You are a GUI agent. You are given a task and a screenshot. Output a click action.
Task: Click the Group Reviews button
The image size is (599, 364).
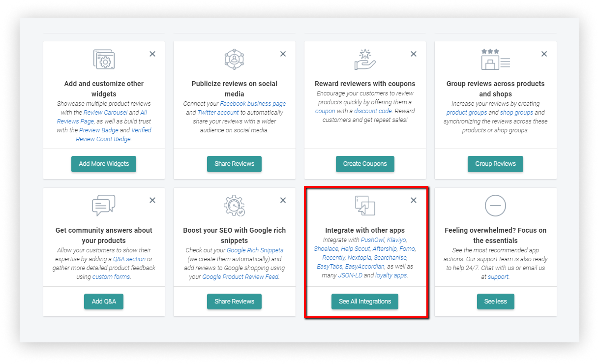[495, 164]
